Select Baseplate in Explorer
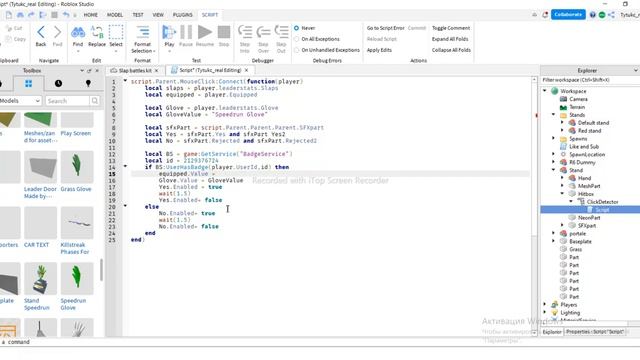The image size is (640, 360). tap(580, 241)
